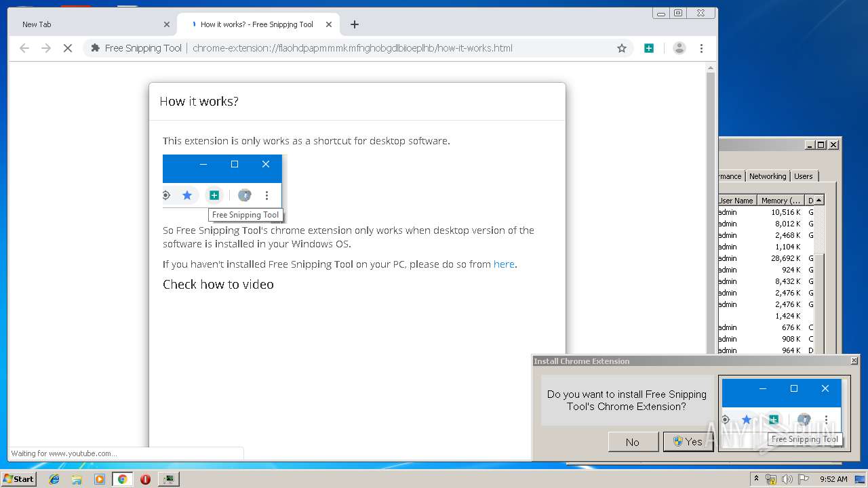Click the network tray icon
Screen dimensions: 868x488
pos(771,479)
